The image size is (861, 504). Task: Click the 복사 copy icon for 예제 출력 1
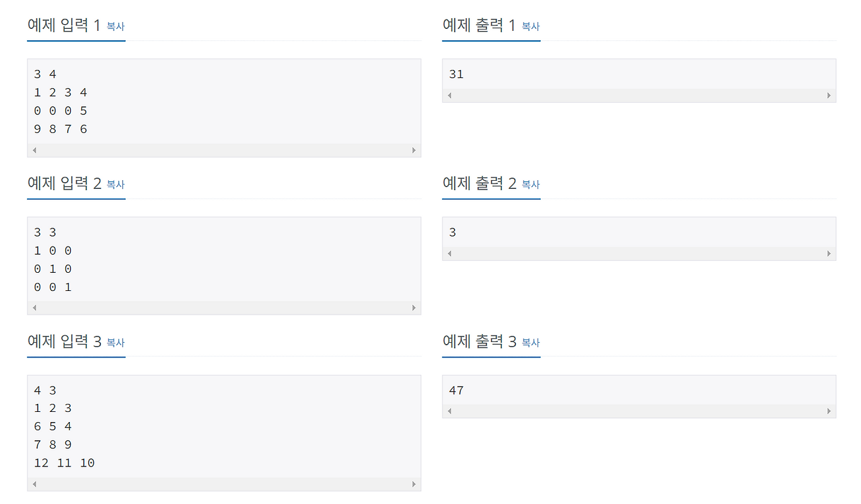point(530,26)
